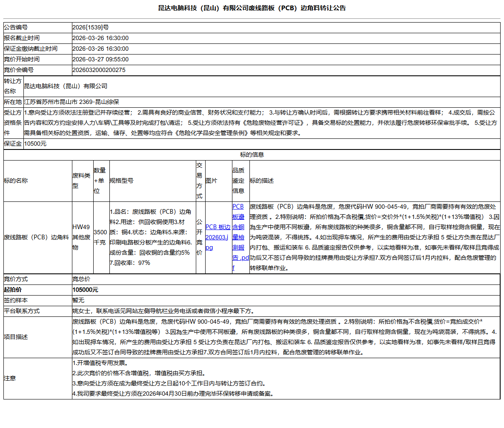Click the starting price 105000元

[86, 290]
